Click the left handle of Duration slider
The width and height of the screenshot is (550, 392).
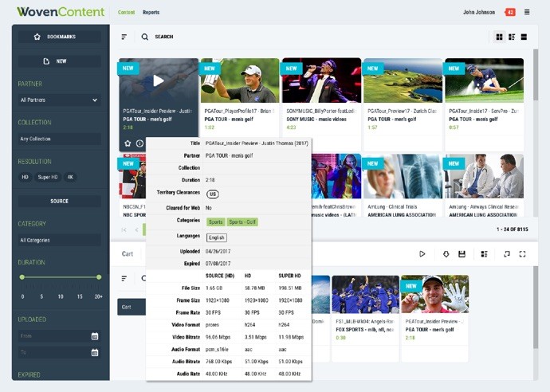(x=22, y=277)
